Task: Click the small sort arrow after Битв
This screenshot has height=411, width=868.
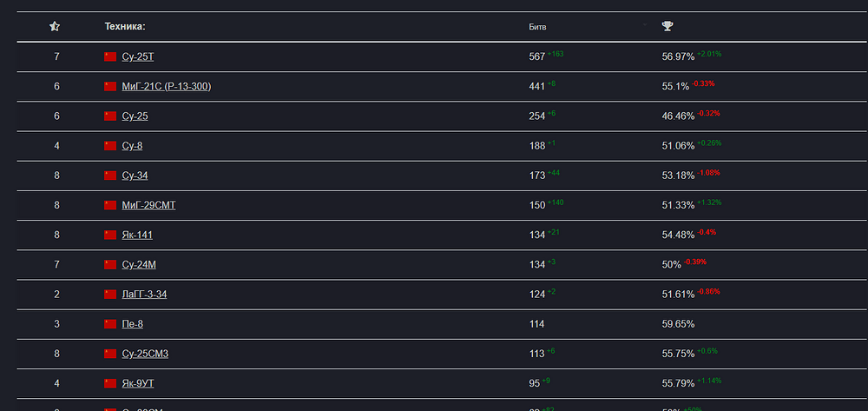Action: (646, 26)
